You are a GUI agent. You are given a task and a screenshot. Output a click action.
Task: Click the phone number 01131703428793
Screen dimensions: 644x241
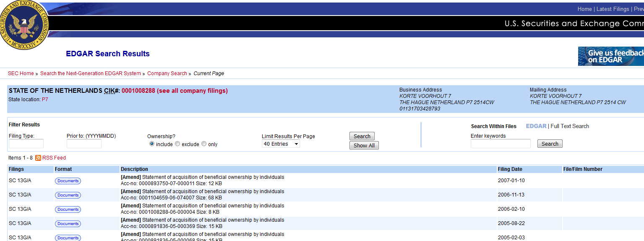(420, 109)
